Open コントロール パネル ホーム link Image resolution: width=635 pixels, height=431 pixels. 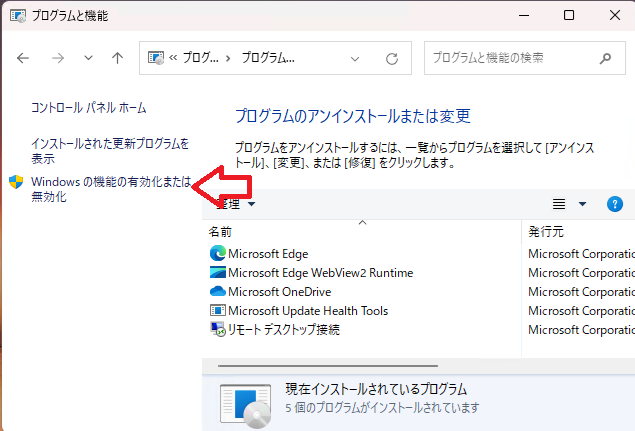[x=88, y=107]
